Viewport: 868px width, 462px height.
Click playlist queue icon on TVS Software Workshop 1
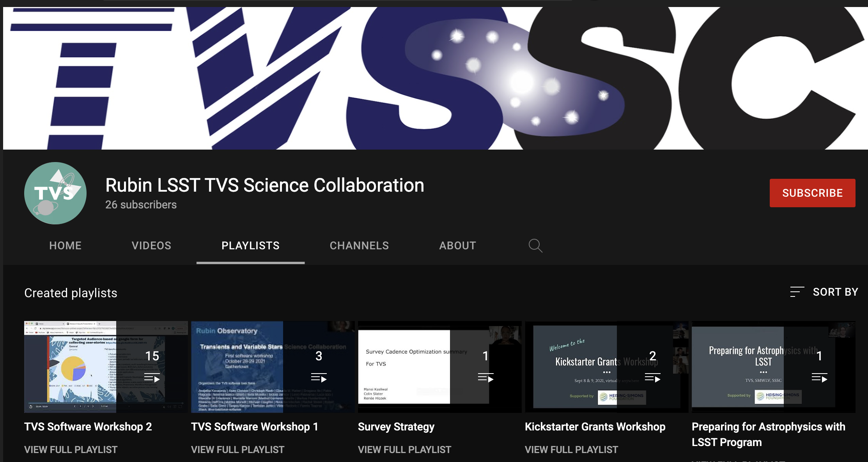319,378
